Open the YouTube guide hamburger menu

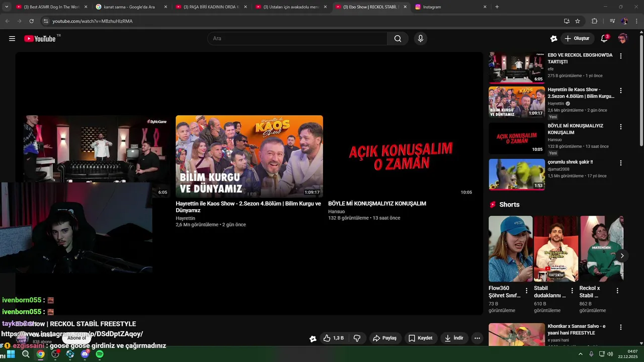click(x=12, y=39)
